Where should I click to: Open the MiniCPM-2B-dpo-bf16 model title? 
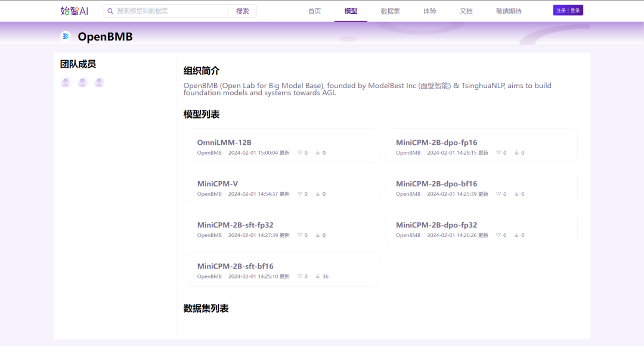click(436, 183)
